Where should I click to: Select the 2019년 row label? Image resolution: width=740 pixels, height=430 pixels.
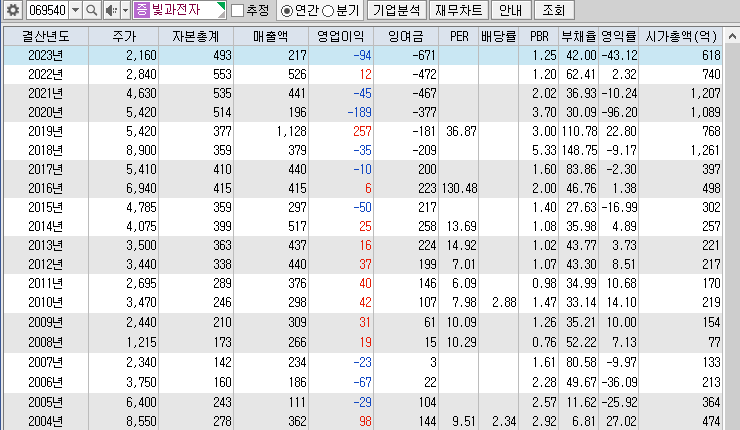46,131
